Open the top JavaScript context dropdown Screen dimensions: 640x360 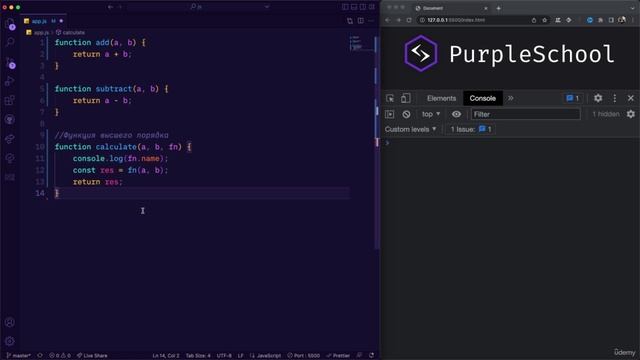pyautogui.click(x=431, y=114)
